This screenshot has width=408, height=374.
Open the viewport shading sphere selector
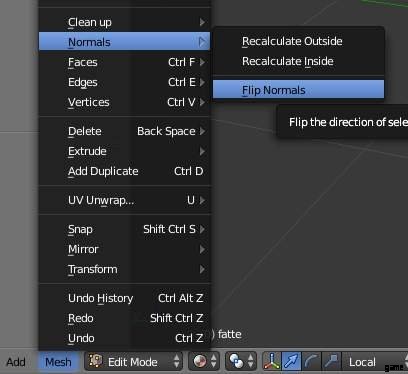tap(204, 361)
